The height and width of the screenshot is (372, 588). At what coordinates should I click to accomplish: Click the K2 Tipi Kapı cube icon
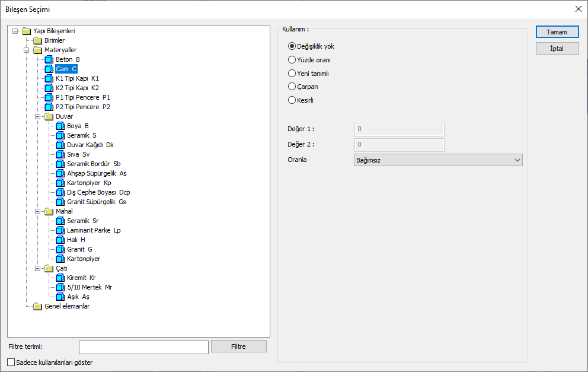[49, 88]
